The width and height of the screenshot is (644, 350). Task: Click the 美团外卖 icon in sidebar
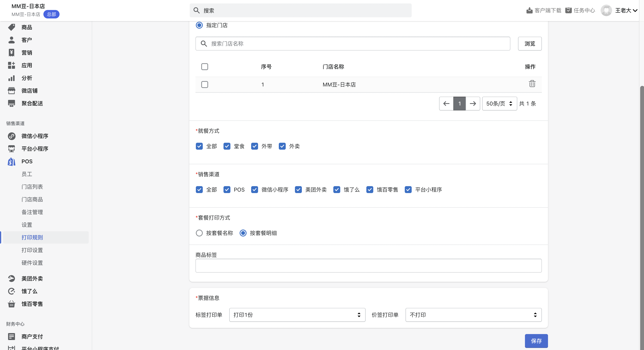click(x=12, y=279)
